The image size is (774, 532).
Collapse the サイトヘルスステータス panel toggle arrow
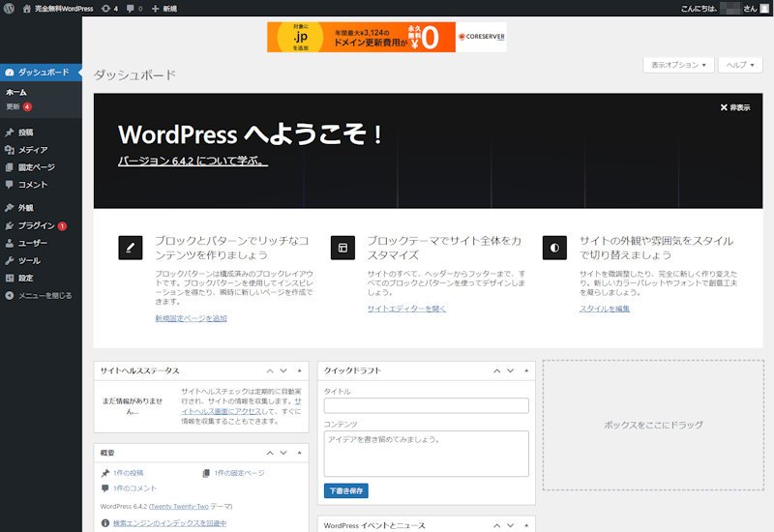click(x=297, y=370)
